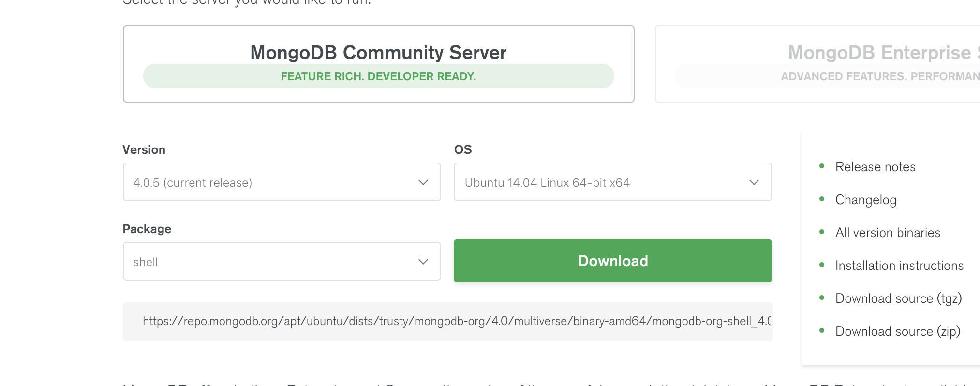Click the OS field label
Screen dimensions: 980x386
click(463, 149)
